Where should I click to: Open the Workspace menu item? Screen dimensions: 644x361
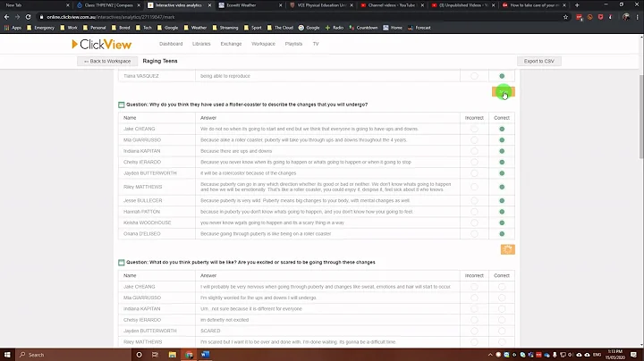[x=263, y=44]
